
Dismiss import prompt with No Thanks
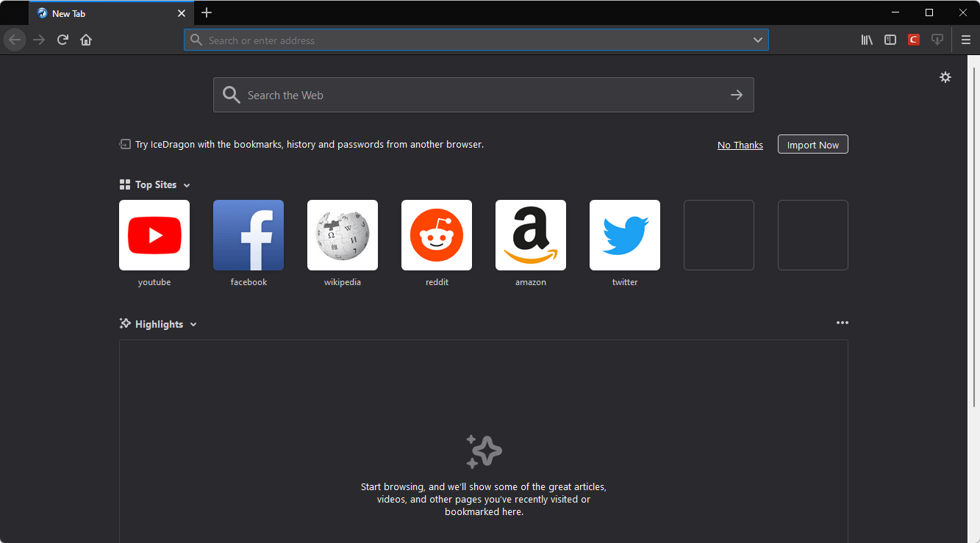(740, 145)
